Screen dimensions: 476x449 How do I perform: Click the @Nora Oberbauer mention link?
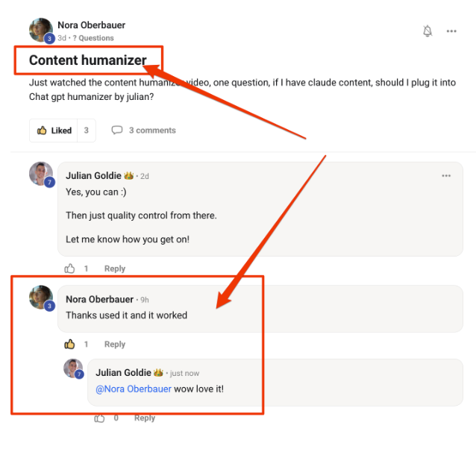pos(134,389)
